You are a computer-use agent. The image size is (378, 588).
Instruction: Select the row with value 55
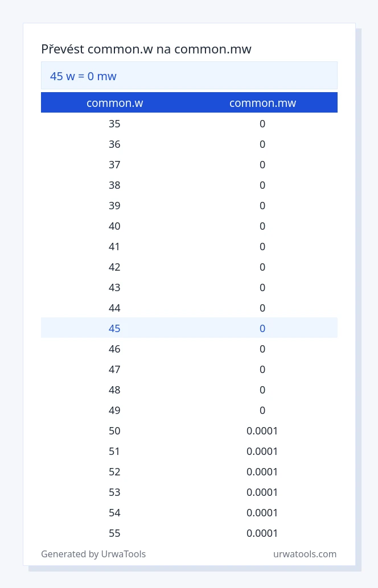(189, 533)
